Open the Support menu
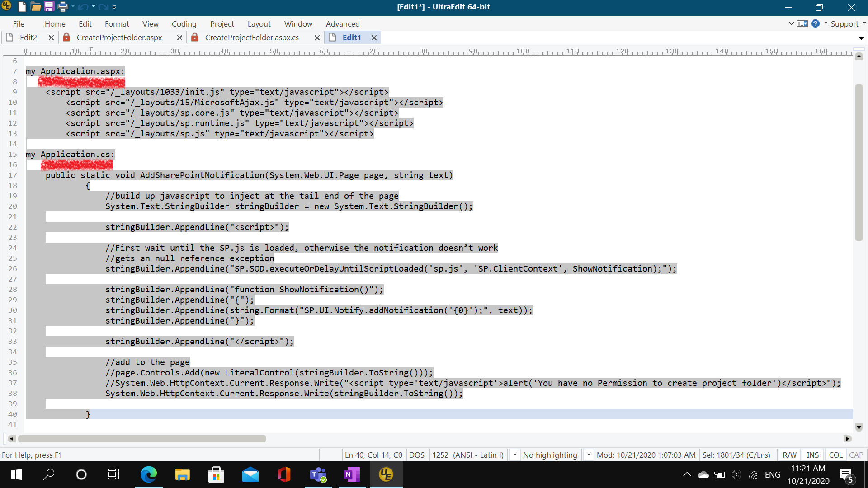The width and height of the screenshot is (868, 488). coord(845,23)
